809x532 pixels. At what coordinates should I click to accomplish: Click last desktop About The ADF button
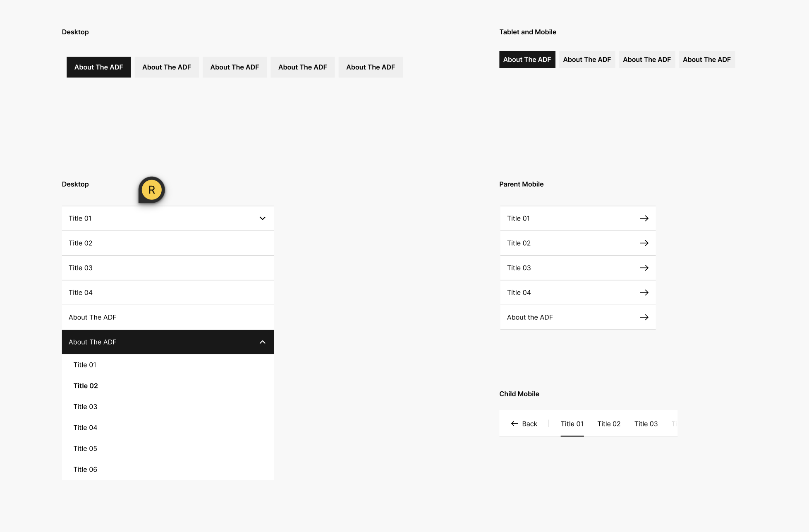(370, 67)
